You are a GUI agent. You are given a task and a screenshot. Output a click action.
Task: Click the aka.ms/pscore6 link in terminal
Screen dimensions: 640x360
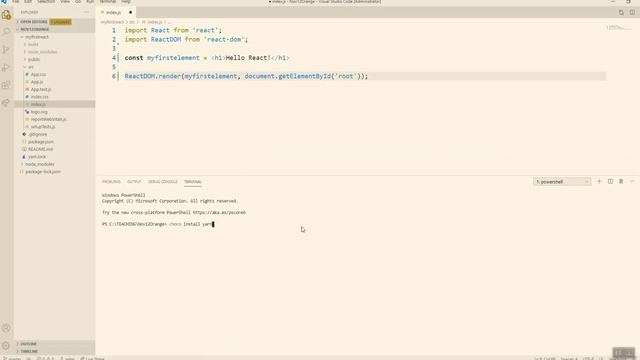click(219, 212)
